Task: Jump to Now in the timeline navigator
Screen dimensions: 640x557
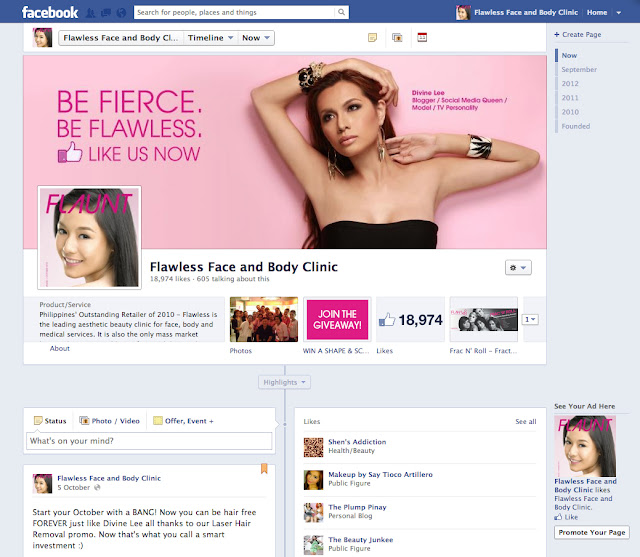Action: (x=569, y=55)
